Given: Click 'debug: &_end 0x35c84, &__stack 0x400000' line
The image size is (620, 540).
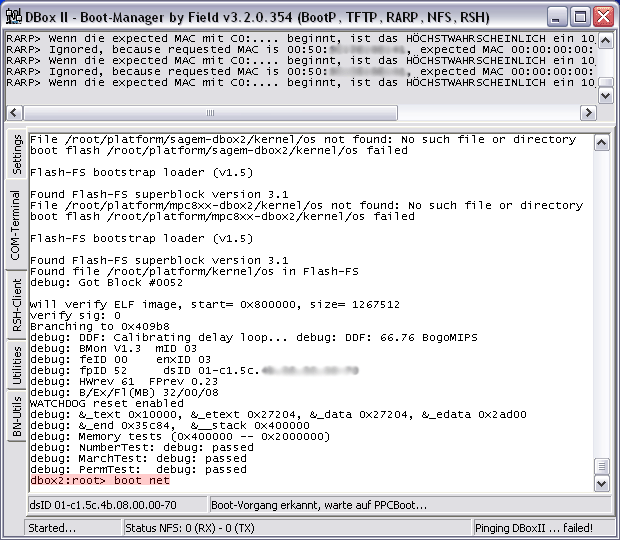Looking at the screenshot, I should (x=170, y=426).
